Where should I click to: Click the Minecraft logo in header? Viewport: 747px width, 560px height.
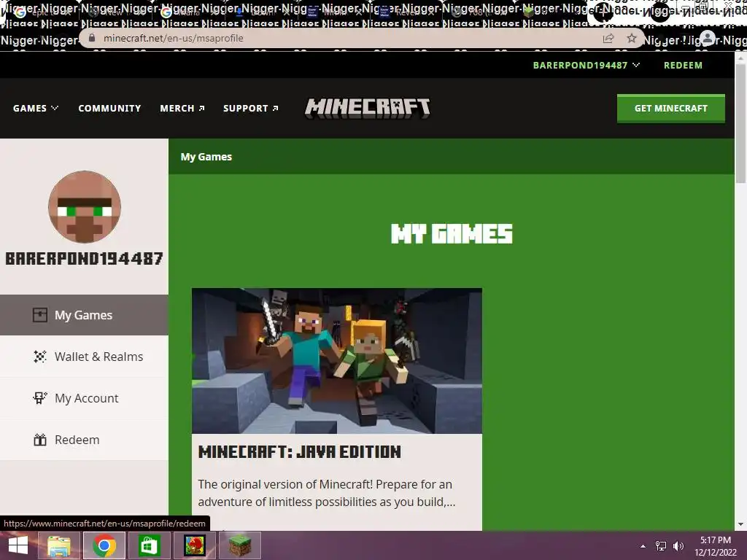(x=368, y=108)
